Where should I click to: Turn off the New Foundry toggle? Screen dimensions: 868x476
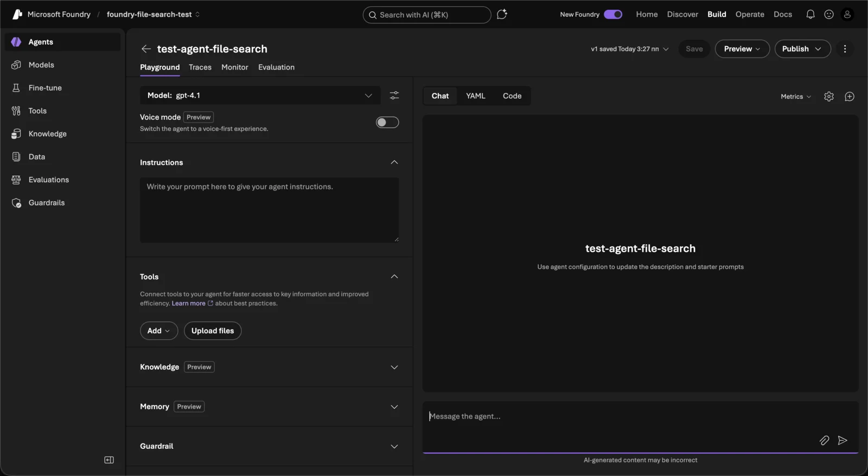click(x=613, y=15)
